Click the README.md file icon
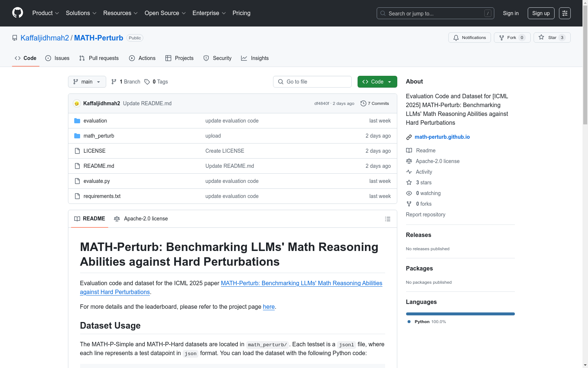The width and height of the screenshot is (588, 368). click(x=77, y=166)
